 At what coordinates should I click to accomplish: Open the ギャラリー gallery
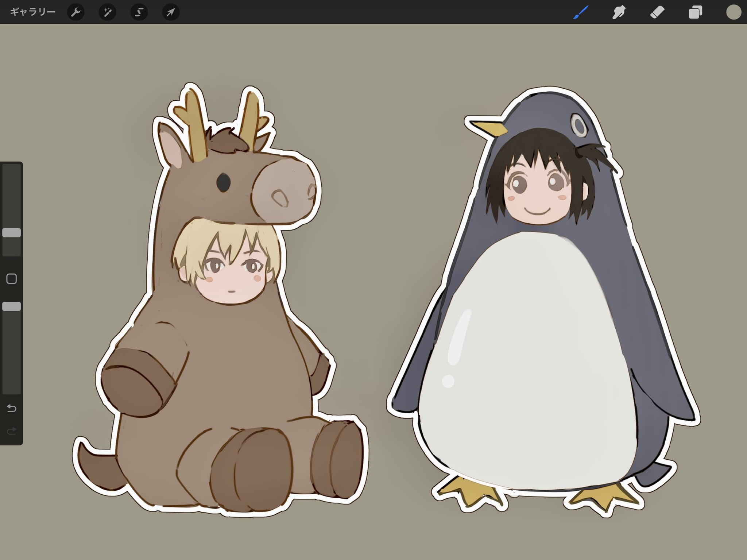32,12
